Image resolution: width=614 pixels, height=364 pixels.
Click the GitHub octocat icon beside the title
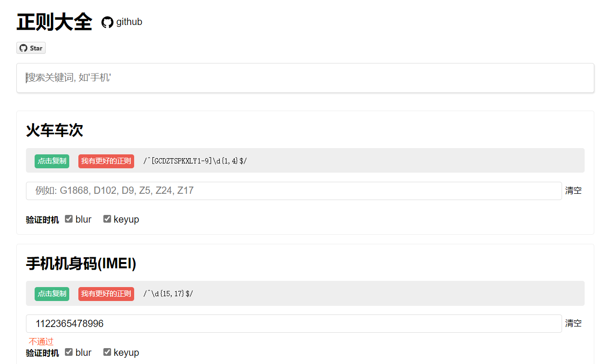107,22
